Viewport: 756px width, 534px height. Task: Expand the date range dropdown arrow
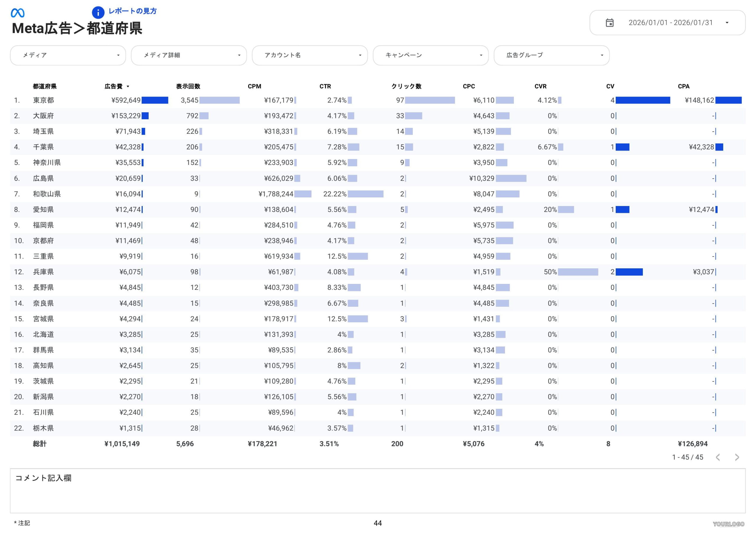[727, 23]
